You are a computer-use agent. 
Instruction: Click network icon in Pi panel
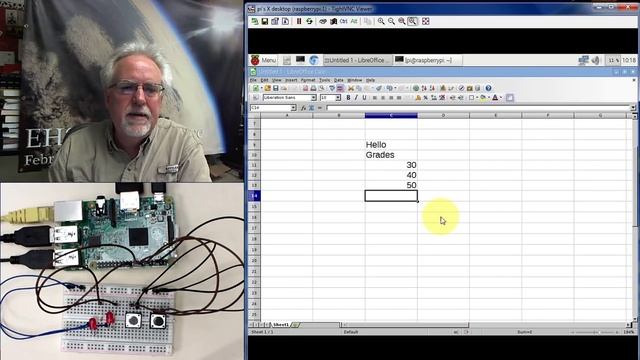pos(583,60)
